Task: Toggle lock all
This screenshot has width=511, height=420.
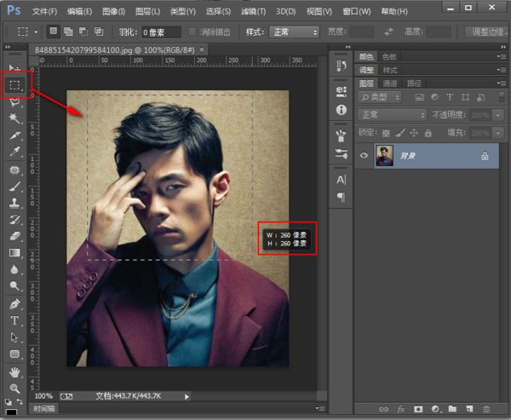Action: click(x=428, y=133)
